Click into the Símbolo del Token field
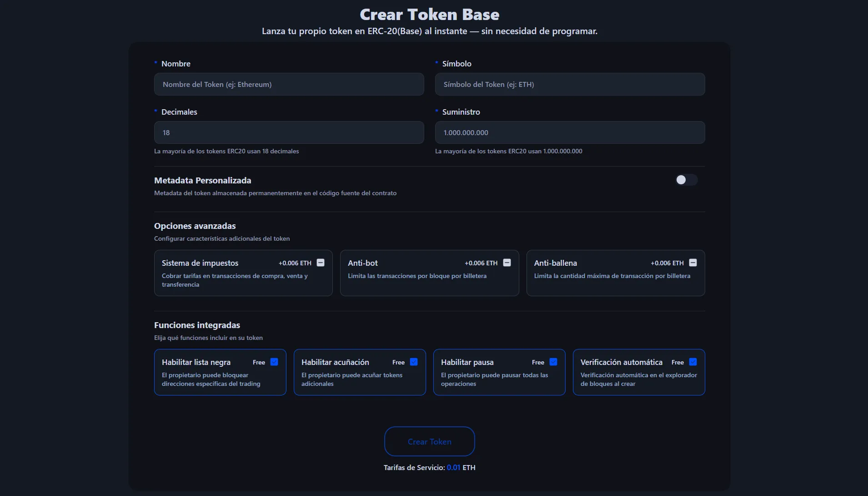 (570, 85)
